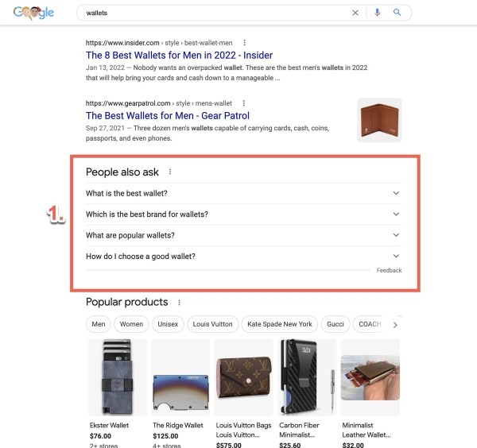Open three-dot menu beside gearpatrol.com result
This screenshot has height=448, width=477.
(244, 103)
